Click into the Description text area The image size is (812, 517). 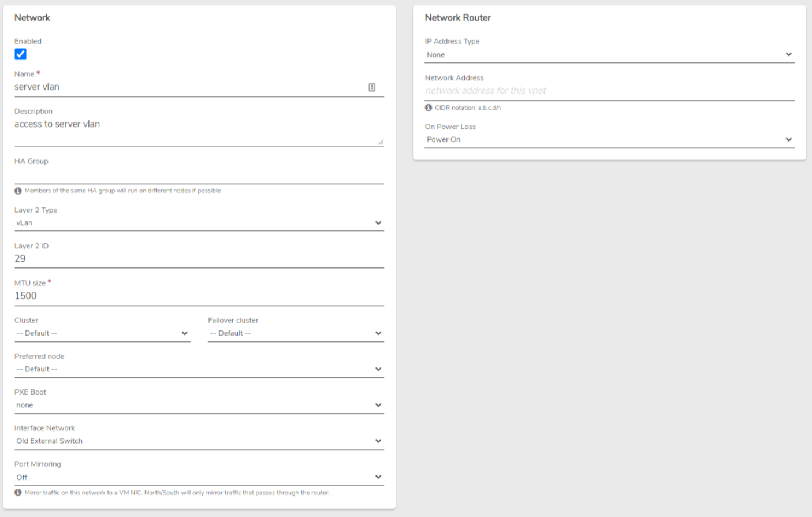pyautogui.click(x=199, y=131)
